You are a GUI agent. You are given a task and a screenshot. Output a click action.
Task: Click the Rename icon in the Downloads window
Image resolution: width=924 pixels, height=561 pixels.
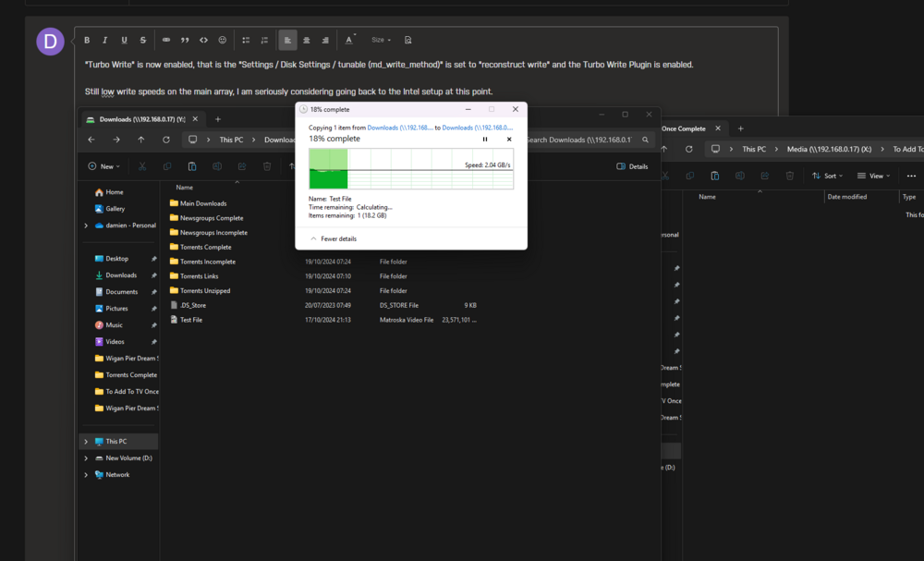pos(217,166)
